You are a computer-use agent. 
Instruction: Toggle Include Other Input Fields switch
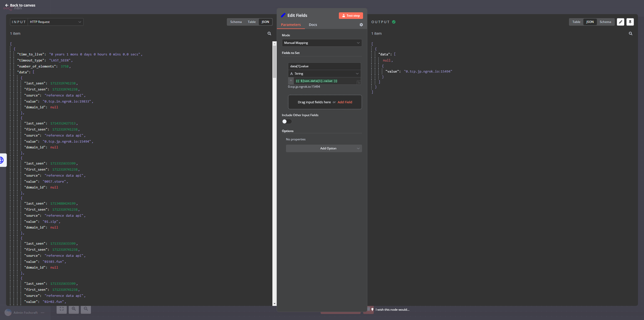[x=287, y=121]
